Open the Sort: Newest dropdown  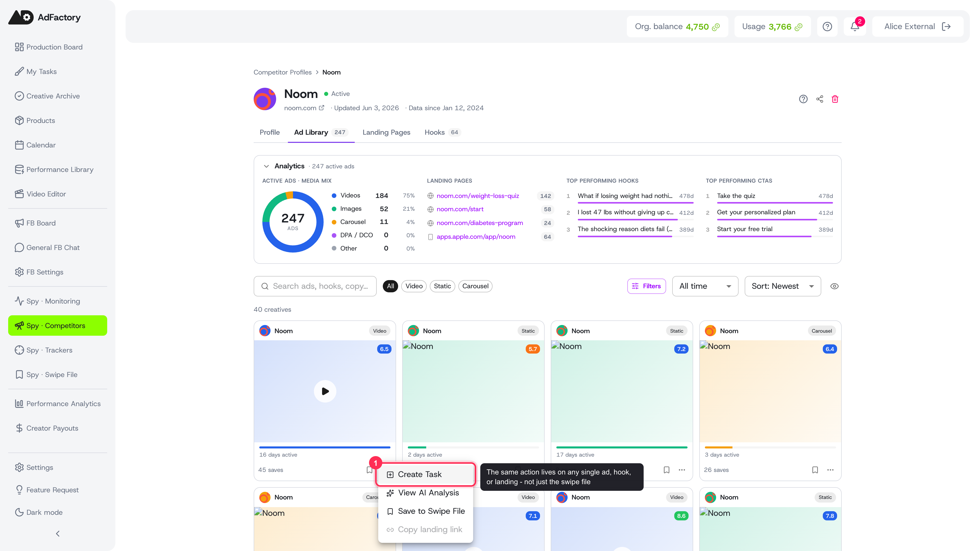coord(782,286)
